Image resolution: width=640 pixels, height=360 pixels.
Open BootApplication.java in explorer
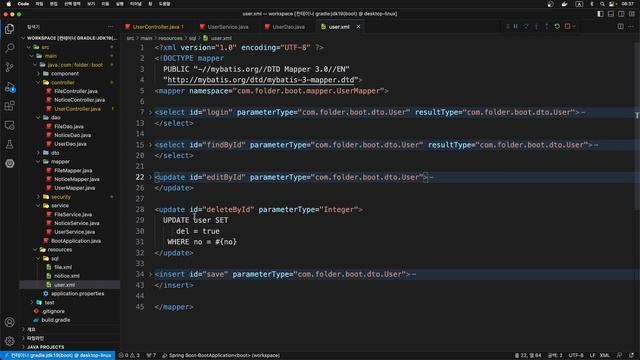(76, 241)
